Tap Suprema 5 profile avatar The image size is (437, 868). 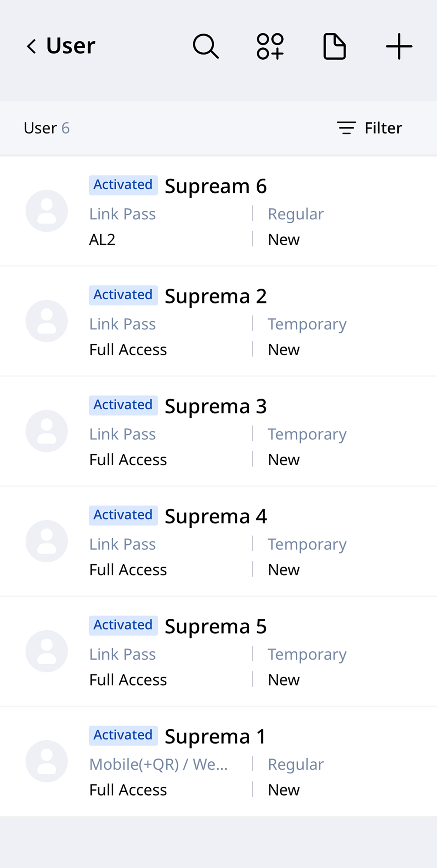(47, 651)
